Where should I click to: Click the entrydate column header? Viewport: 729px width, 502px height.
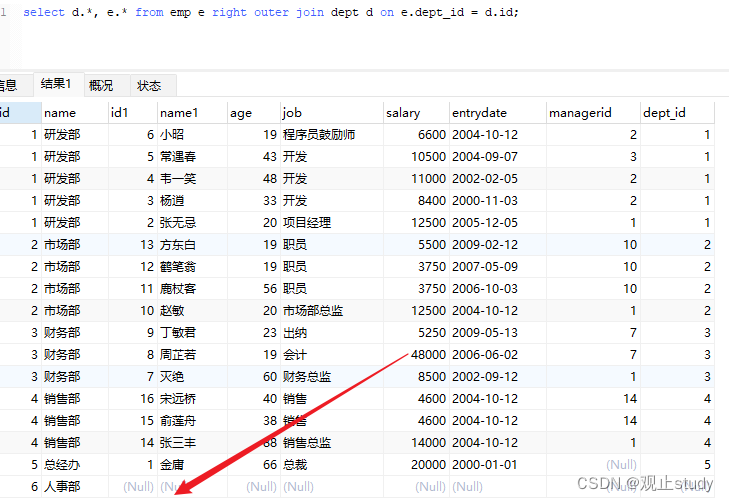tap(498, 112)
